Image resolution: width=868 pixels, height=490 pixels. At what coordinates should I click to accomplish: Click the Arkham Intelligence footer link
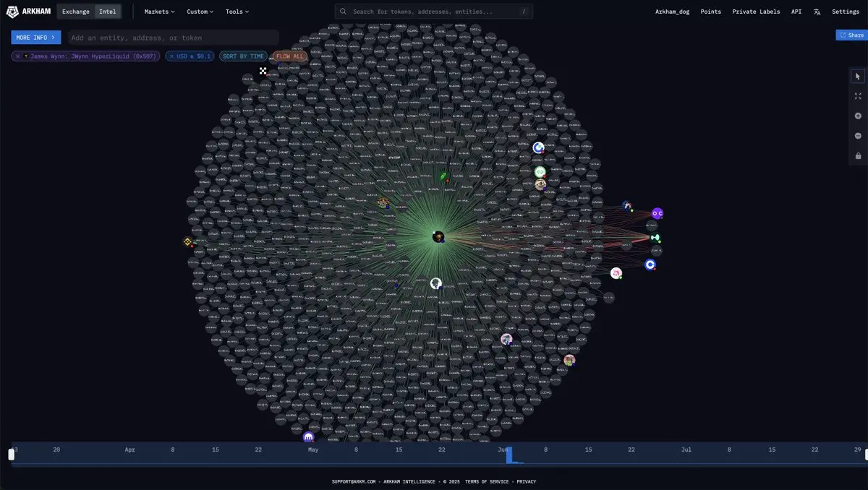pyautogui.click(x=411, y=481)
